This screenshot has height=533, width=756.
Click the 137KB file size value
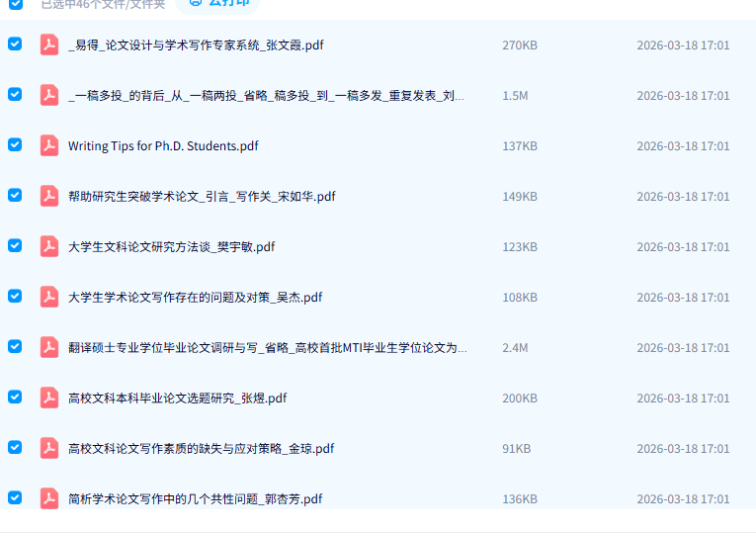coord(520,145)
